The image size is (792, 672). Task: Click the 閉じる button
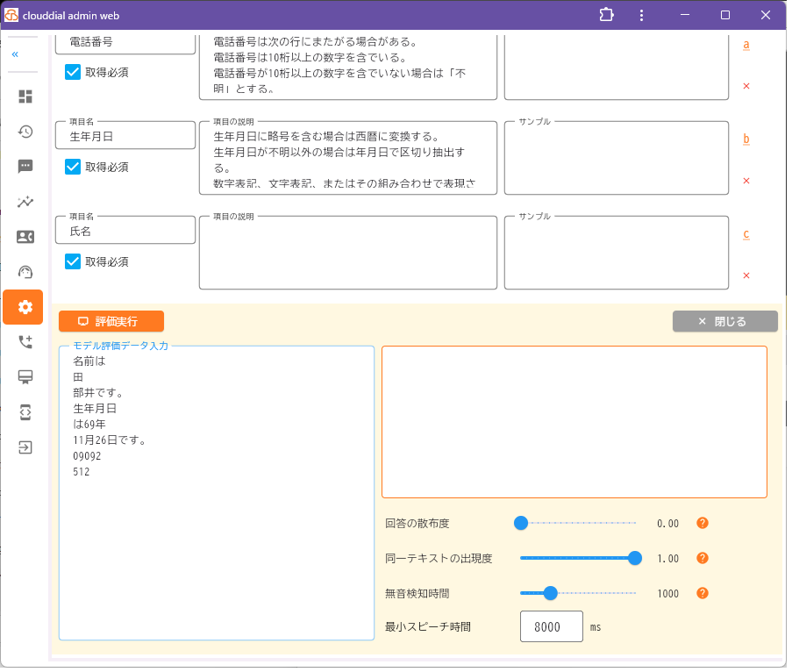click(x=724, y=322)
